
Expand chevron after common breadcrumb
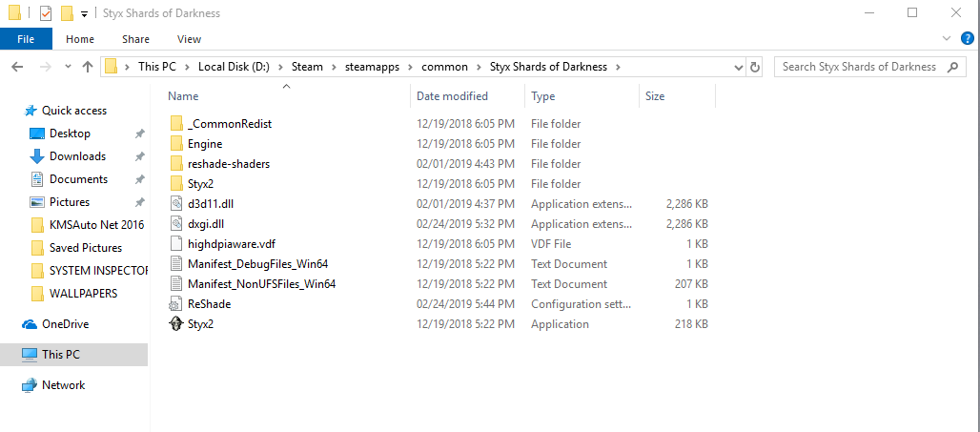(479, 67)
